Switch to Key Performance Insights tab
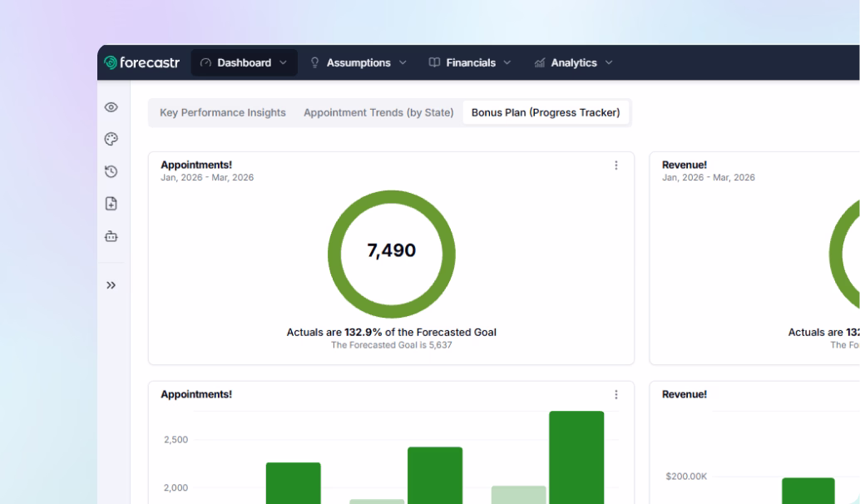This screenshot has height=504, width=860. 223,112
